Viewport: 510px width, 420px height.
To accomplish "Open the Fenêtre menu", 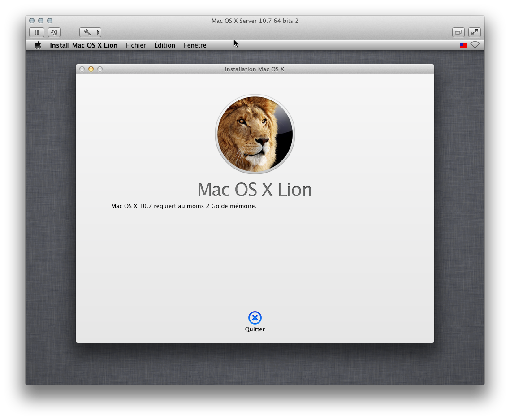I will (195, 45).
